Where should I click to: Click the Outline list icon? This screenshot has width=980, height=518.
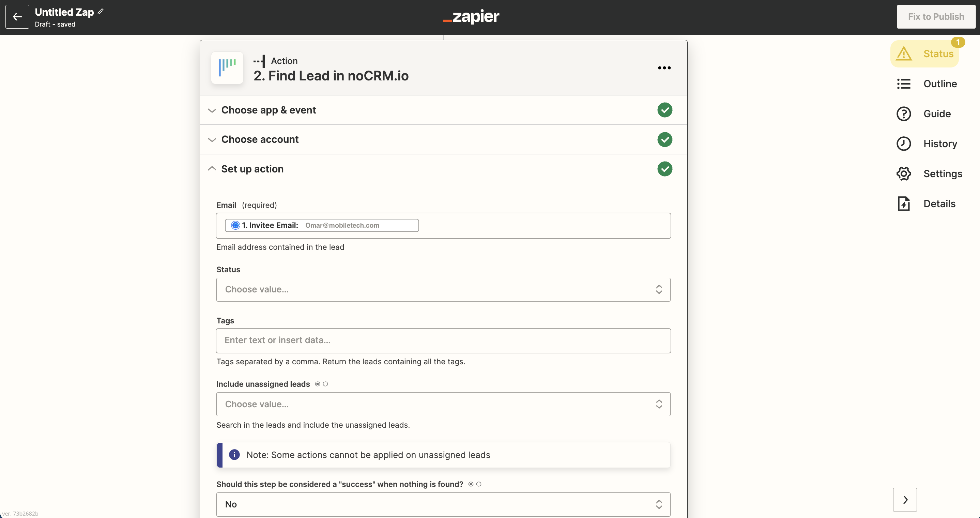[904, 84]
